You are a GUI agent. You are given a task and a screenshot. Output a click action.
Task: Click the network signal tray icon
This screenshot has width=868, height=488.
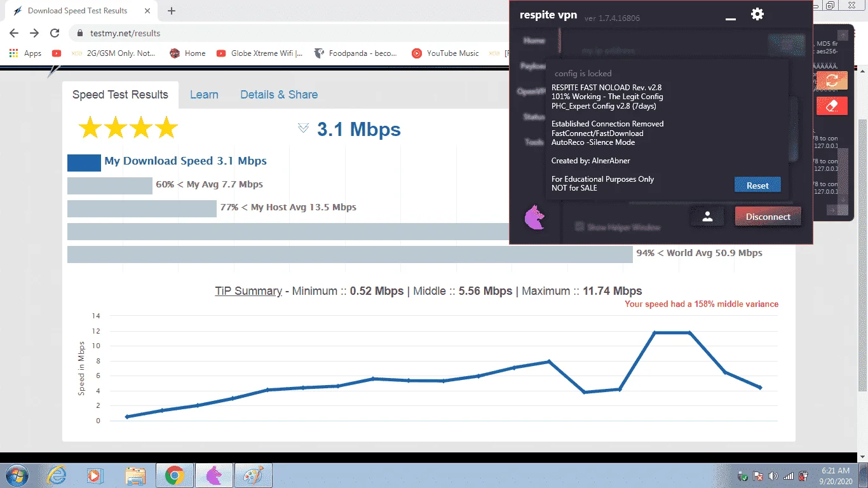click(789, 476)
